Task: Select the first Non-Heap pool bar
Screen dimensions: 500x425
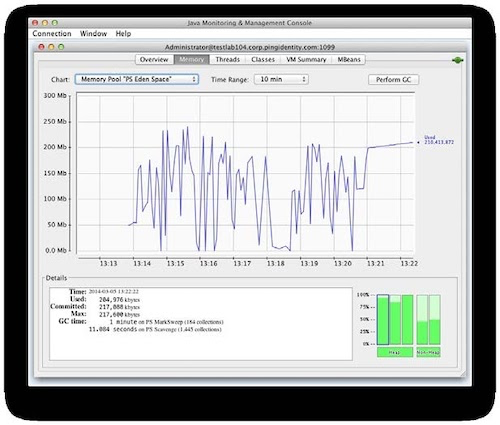Action: point(422,320)
